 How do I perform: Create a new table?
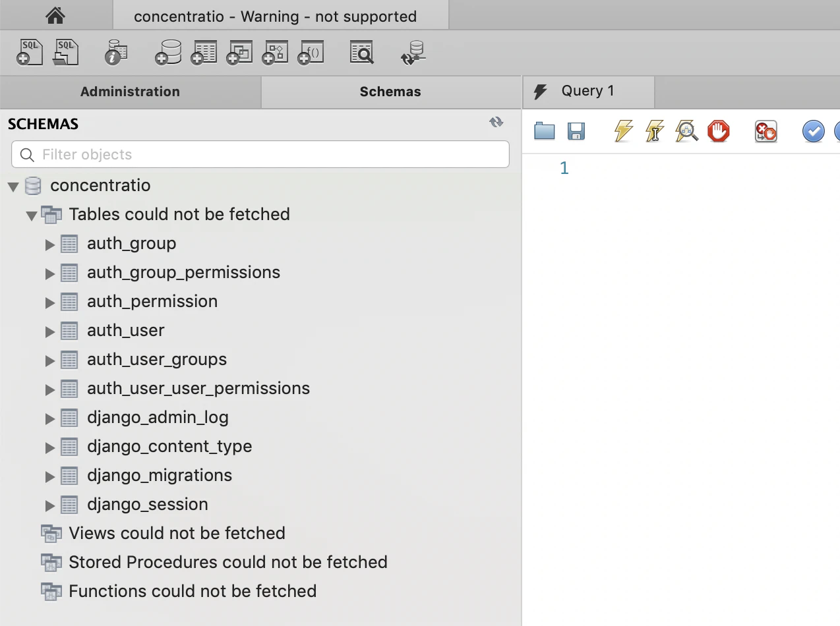click(x=204, y=53)
